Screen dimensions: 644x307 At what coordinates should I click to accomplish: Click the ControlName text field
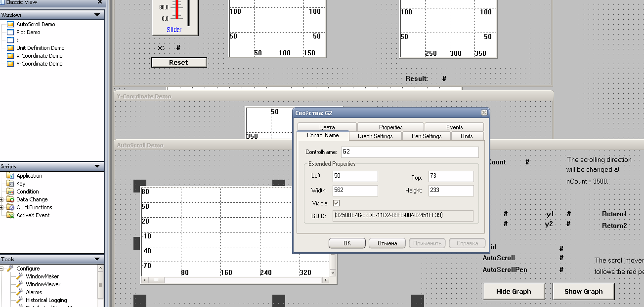409,152
